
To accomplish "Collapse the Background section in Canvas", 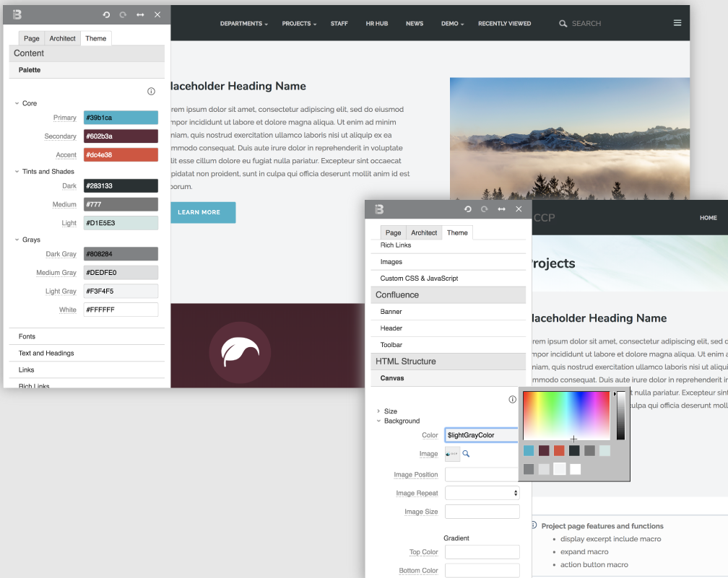I will click(378, 421).
